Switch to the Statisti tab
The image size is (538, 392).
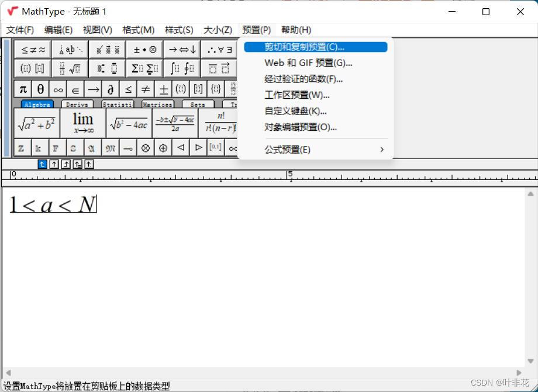[x=118, y=104]
